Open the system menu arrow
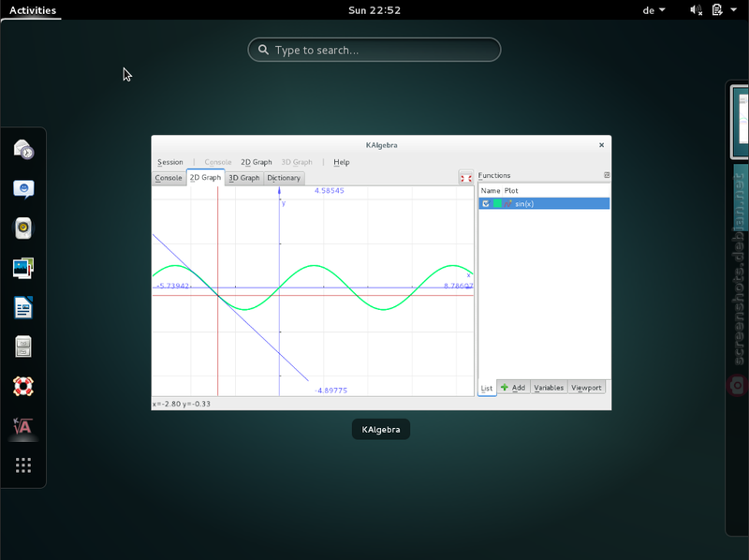The image size is (749, 560). click(x=733, y=10)
